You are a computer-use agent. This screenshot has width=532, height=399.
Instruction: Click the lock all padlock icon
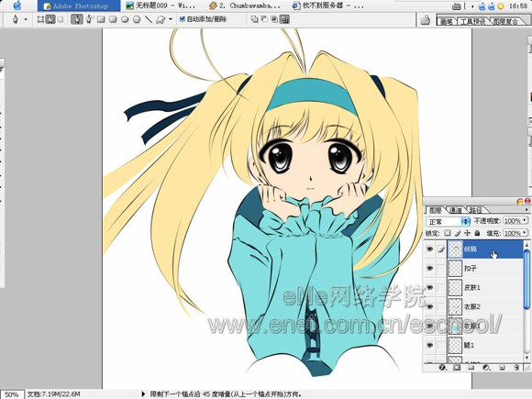(477, 233)
